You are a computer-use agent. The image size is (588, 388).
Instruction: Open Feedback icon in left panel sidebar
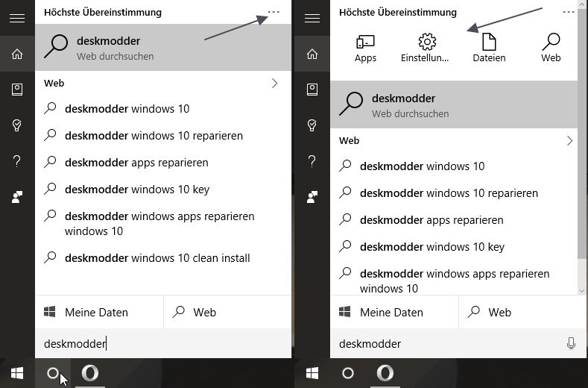17,197
